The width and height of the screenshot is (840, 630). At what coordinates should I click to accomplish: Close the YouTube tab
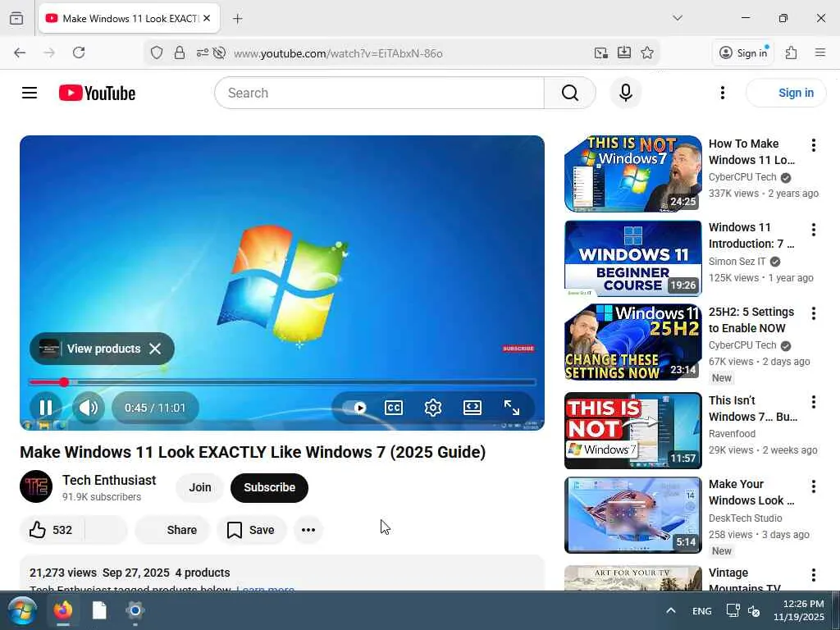(207, 18)
